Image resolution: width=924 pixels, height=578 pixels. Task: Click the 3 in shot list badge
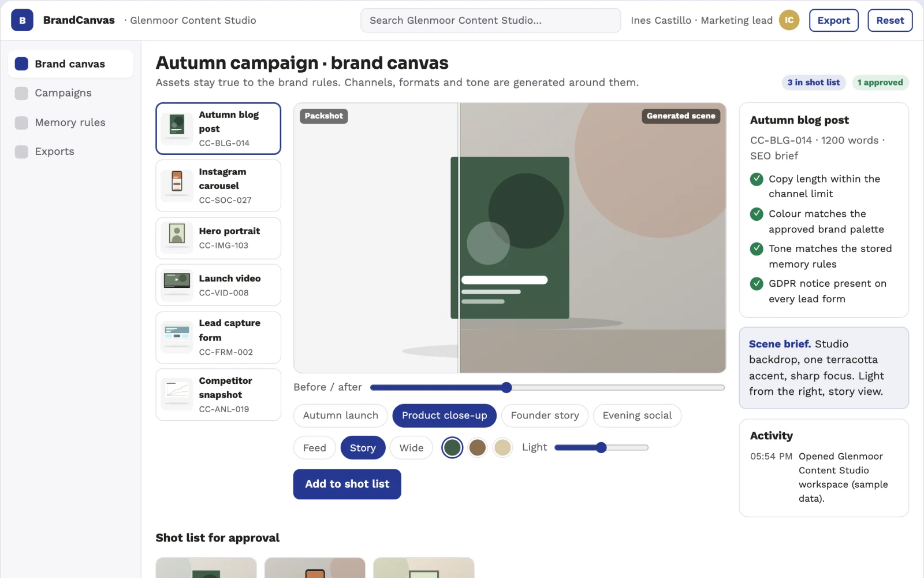814,83
